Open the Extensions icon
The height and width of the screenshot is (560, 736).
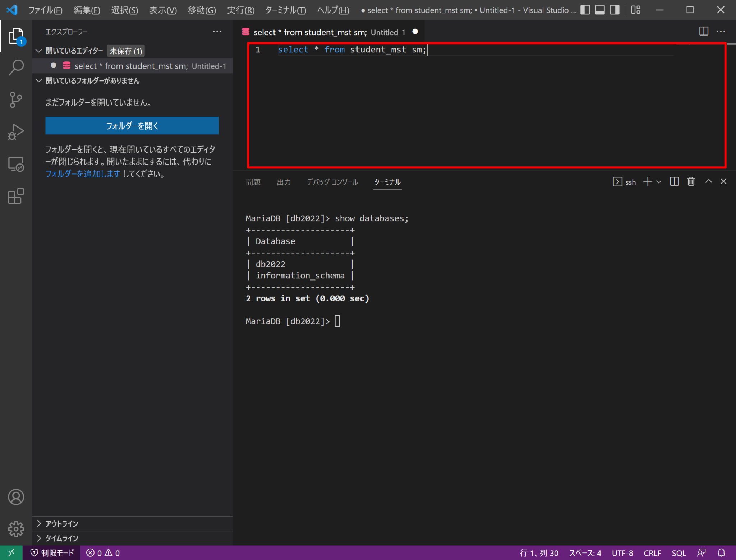coord(16,196)
